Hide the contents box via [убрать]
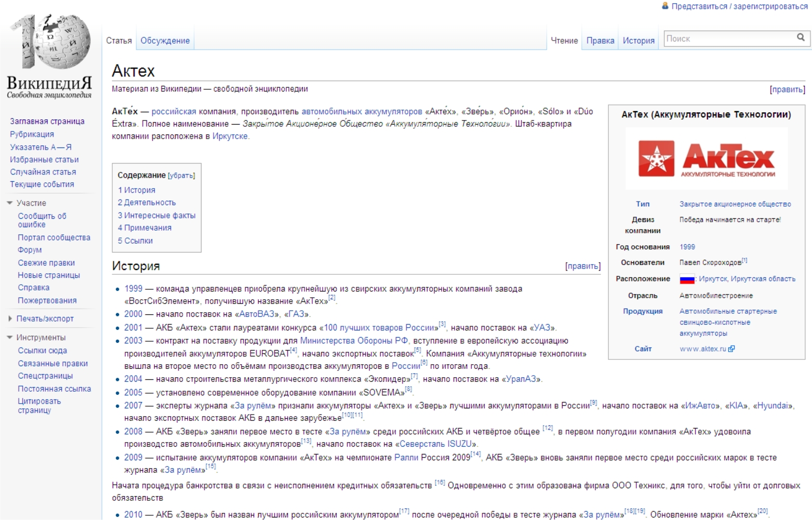 pos(181,176)
